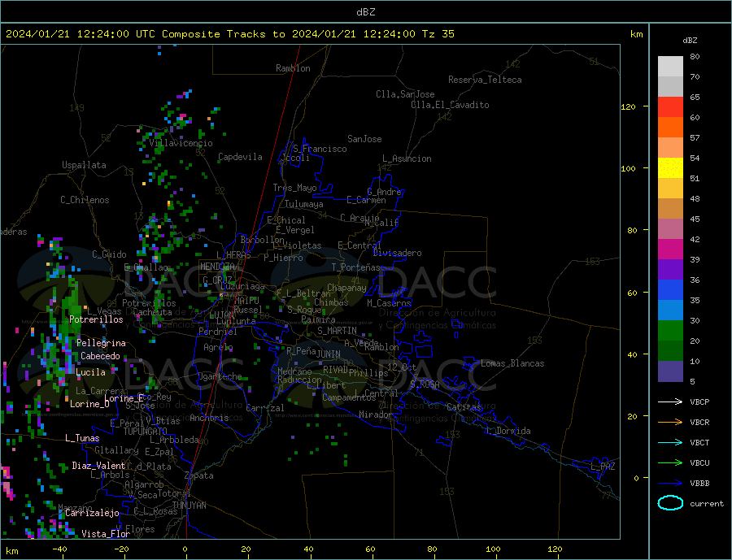
Task: Click the orange VBCR arrow icon
Action: (x=670, y=423)
